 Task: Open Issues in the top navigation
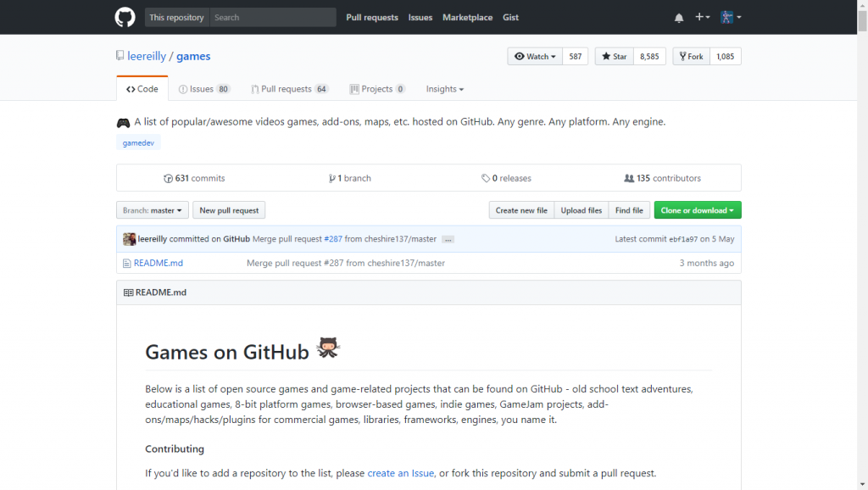click(420, 18)
